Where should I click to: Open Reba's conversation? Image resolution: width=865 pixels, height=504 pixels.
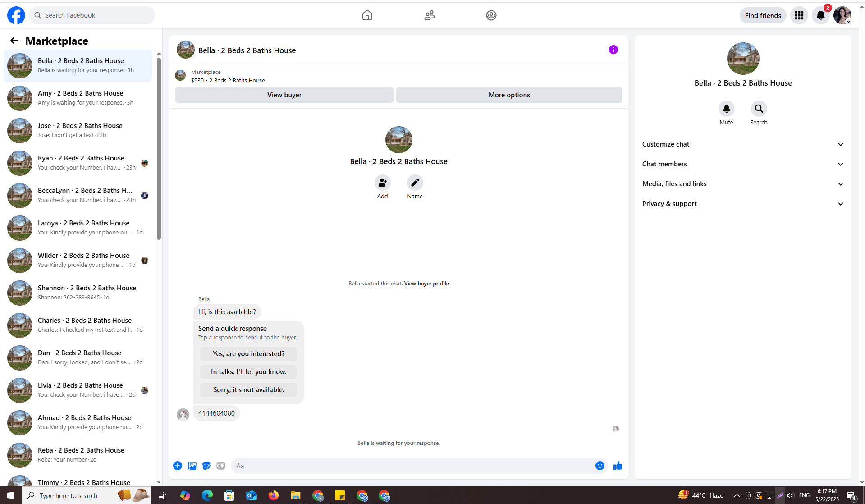78,455
